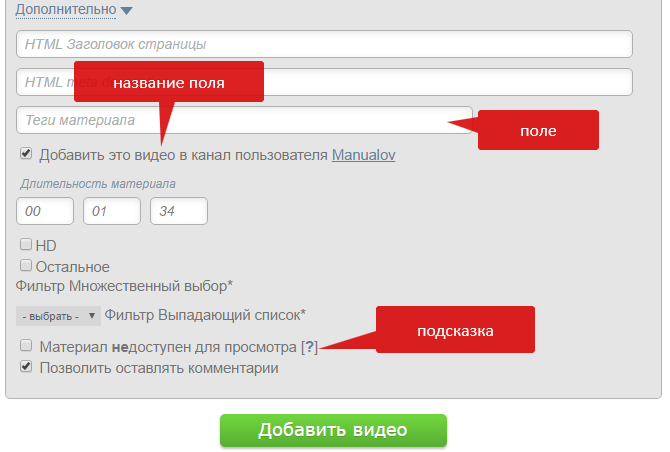
Task: Click the red 'поле' annotation label
Action: [538, 131]
